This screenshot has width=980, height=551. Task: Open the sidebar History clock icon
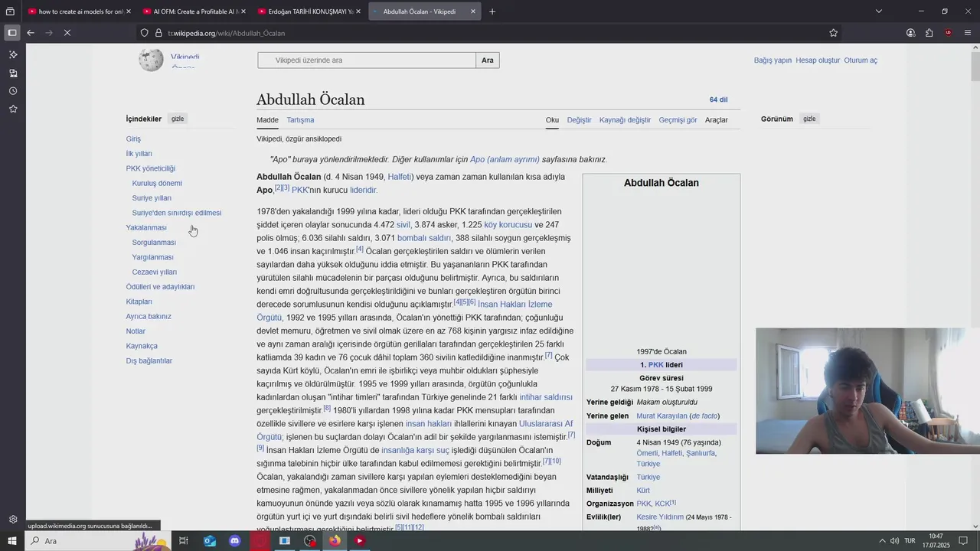(x=13, y=91)
